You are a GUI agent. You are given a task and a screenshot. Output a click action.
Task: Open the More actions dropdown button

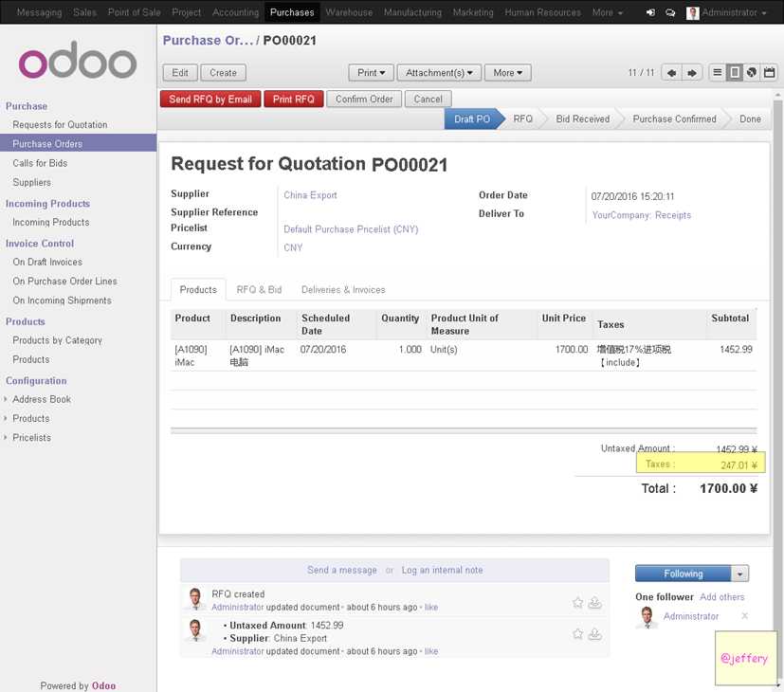[x=508, y=72]
